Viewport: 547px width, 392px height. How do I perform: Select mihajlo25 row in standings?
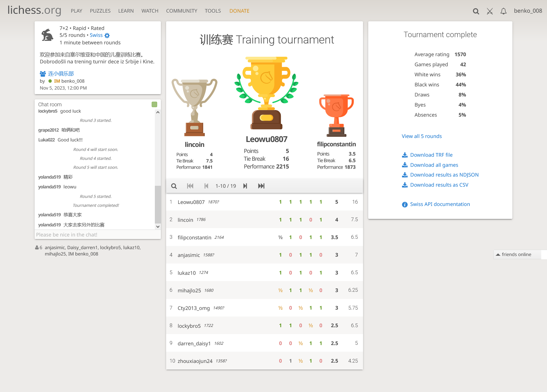pos(264,290)
